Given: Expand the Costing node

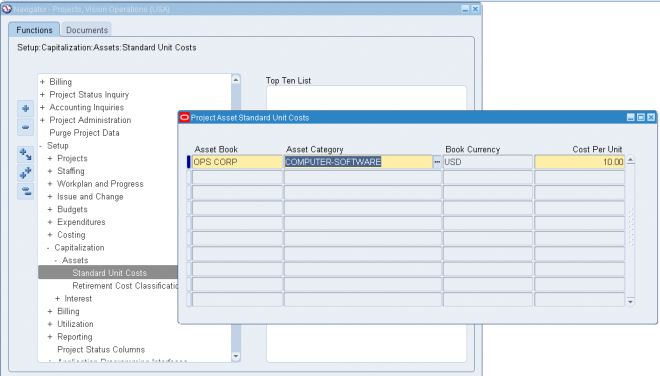Looking at the screenshot, I should click(50, 235).
